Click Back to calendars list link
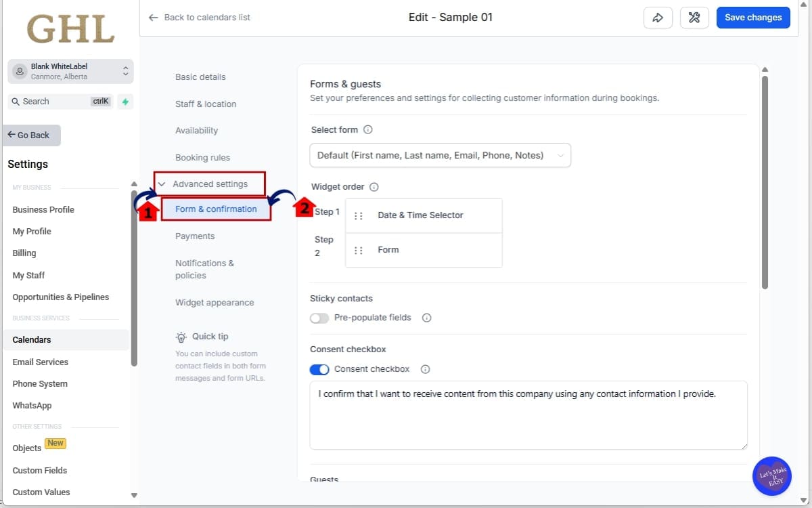 click(x=200, y=18)
